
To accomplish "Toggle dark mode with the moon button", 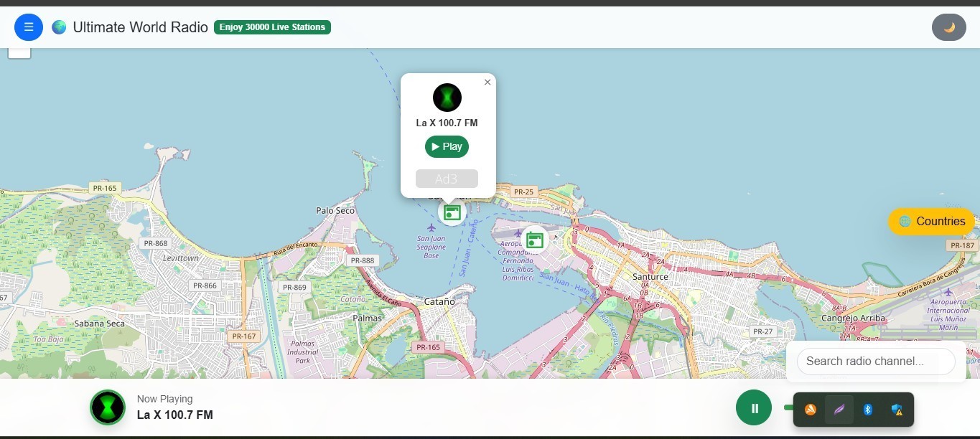I will point(949,27).
